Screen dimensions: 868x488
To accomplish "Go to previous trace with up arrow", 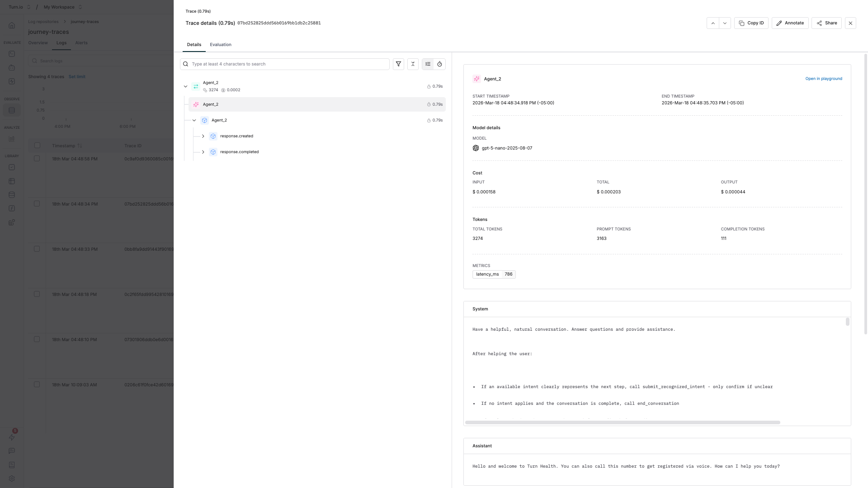I will click(713, 23).
